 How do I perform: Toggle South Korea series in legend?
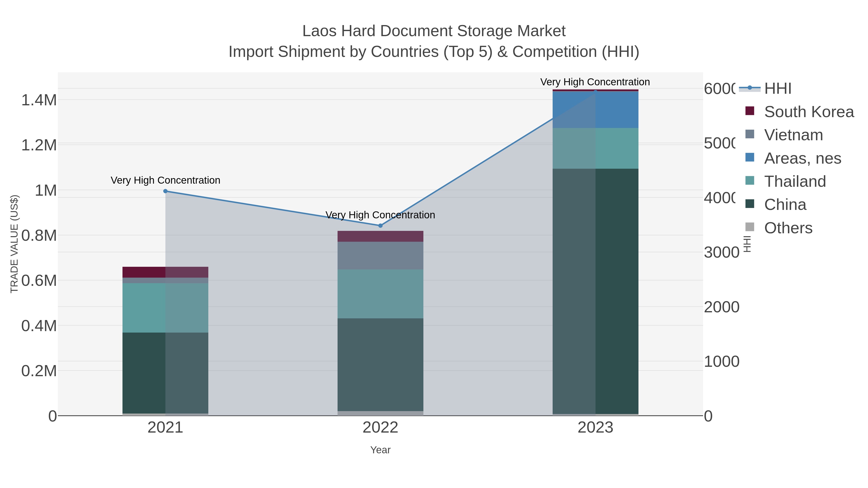tap(799, 112)
